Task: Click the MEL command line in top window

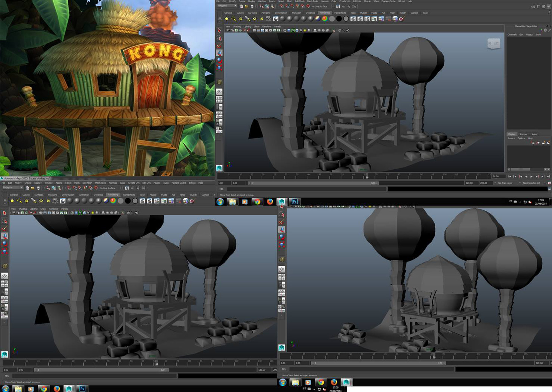Action: [306, 189]
